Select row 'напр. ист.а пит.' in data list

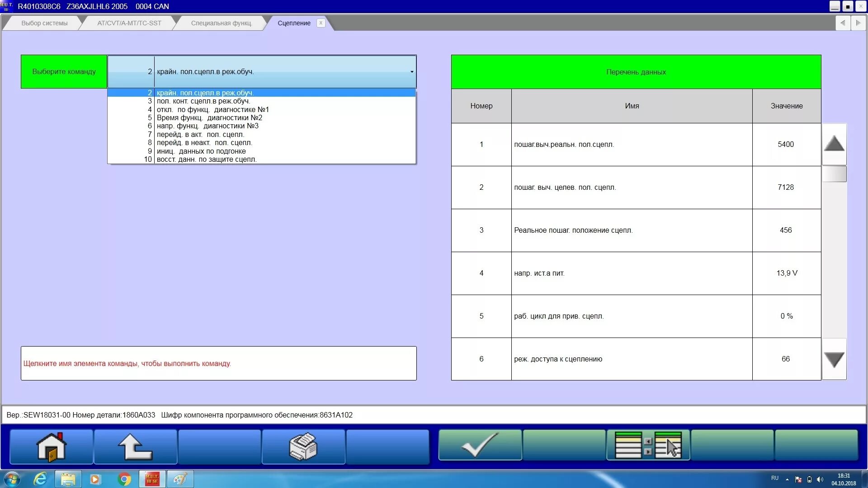[x=632, y=273]
